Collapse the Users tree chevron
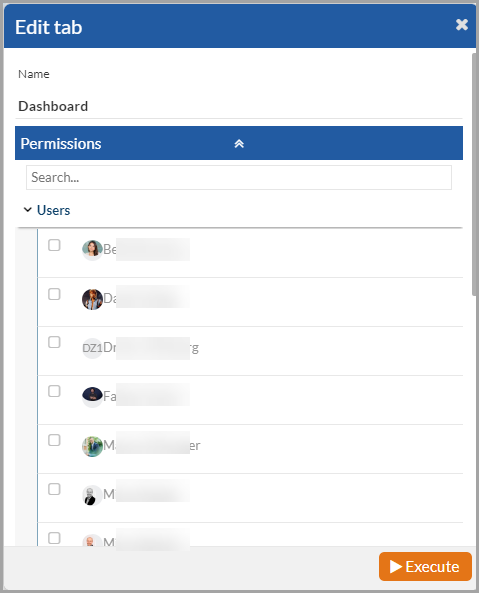 click(x=28, y=210)
